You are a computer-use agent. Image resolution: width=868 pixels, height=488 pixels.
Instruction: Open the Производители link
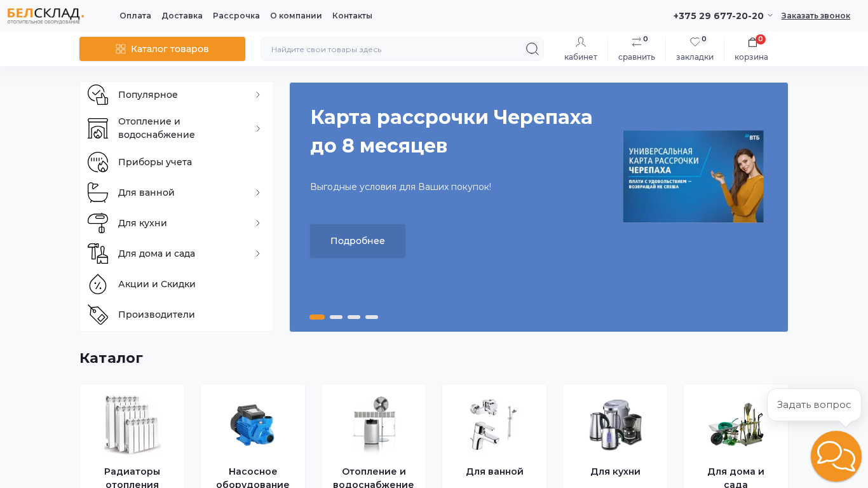(x=156, y=315)
